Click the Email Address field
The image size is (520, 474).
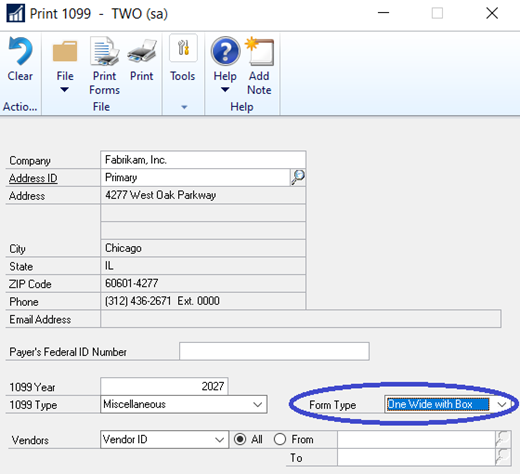click(301, 319)
